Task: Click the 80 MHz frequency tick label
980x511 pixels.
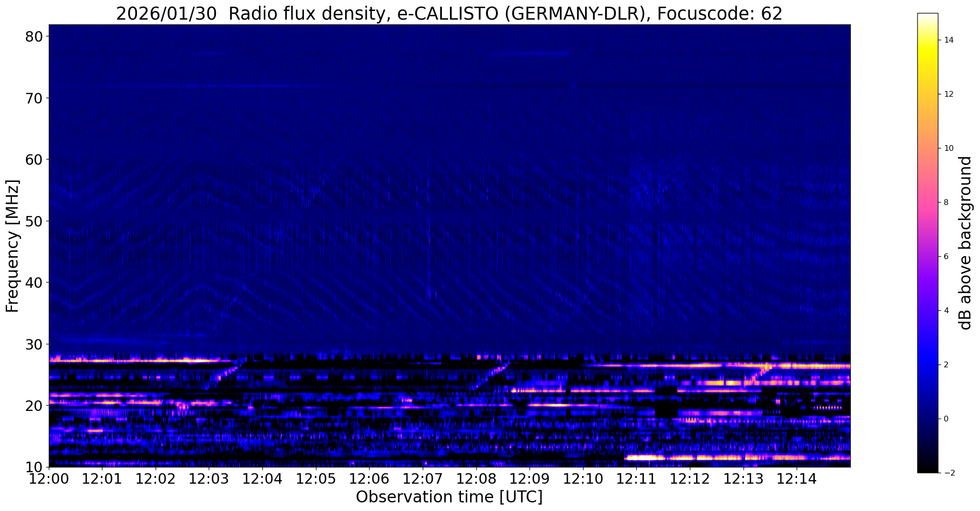Action: [34, 37]
